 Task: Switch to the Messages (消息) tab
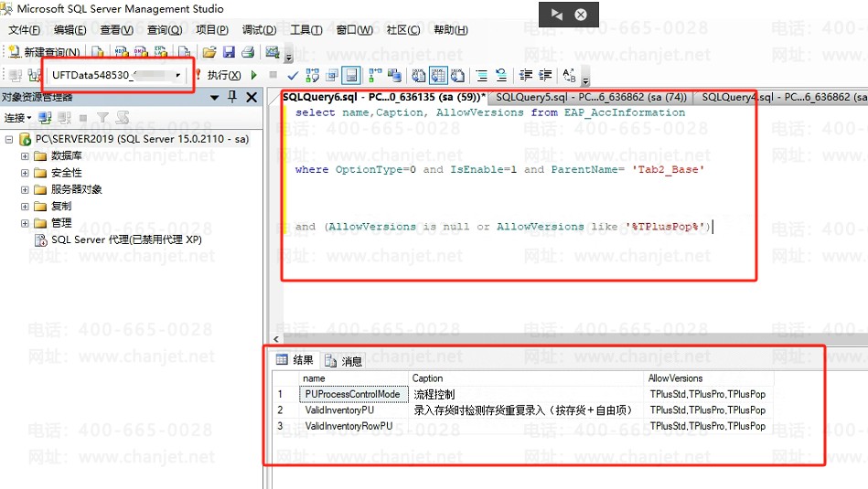(x=344, y=361)
